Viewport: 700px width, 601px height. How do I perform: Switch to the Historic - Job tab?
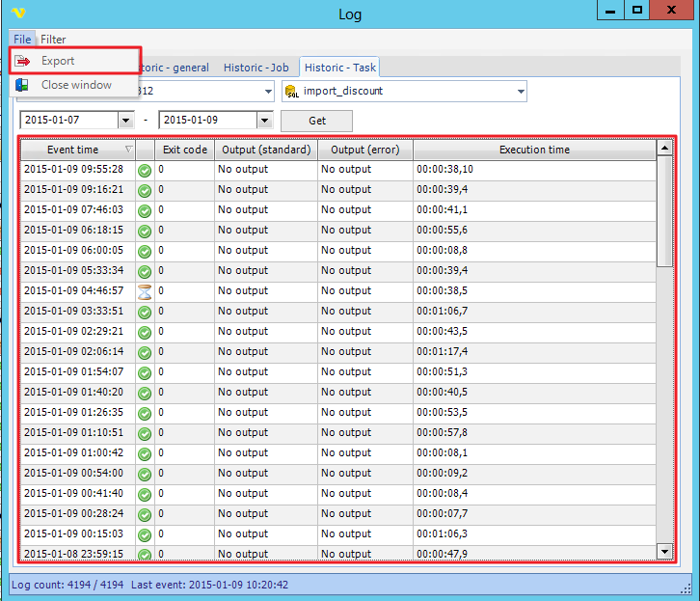pos(256,68)
